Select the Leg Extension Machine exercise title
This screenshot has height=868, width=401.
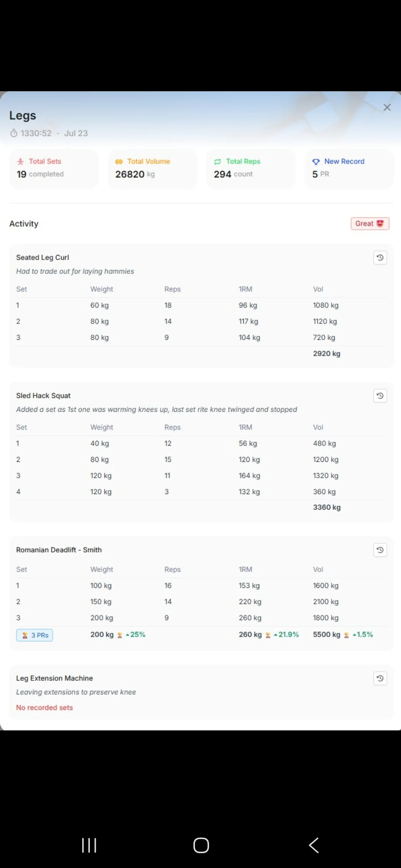point(55,678)
